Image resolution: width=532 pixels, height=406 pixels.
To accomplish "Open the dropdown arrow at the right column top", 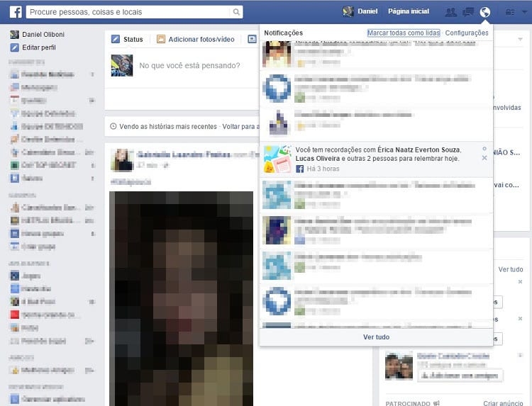I will coord(520,40).
